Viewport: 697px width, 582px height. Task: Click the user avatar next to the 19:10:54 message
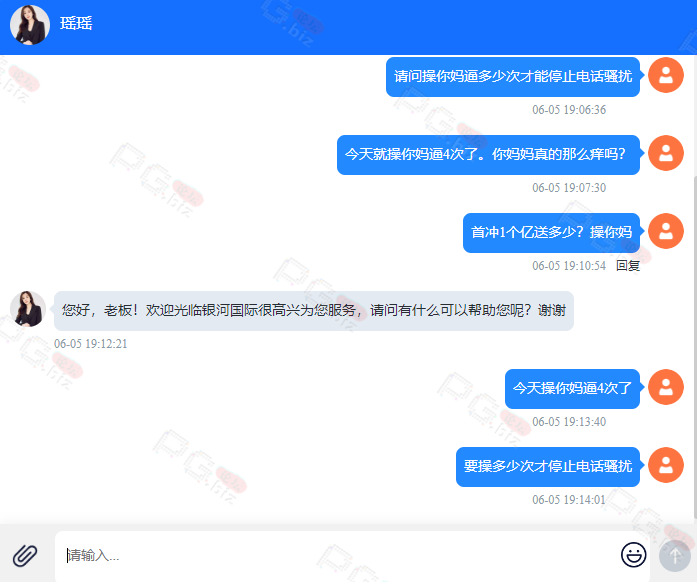[x=665, y=231]
